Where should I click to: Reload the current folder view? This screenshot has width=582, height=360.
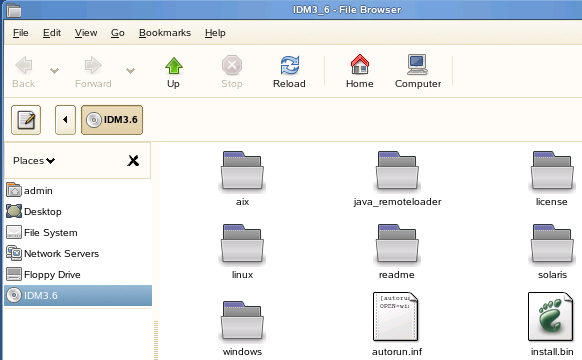coord(289,72)
